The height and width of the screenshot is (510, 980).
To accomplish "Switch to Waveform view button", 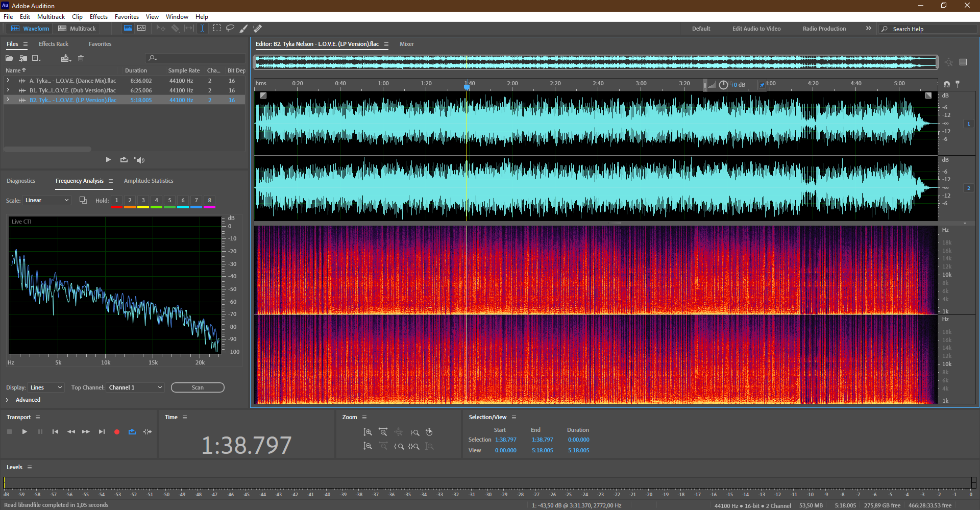I will pos(31,29).
